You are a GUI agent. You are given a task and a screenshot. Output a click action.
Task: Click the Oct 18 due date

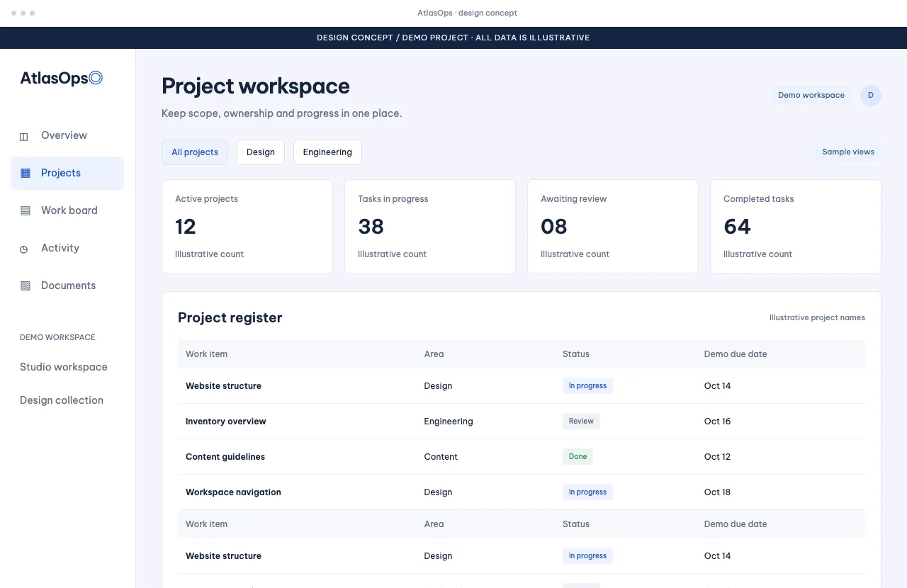pos(717,492)
